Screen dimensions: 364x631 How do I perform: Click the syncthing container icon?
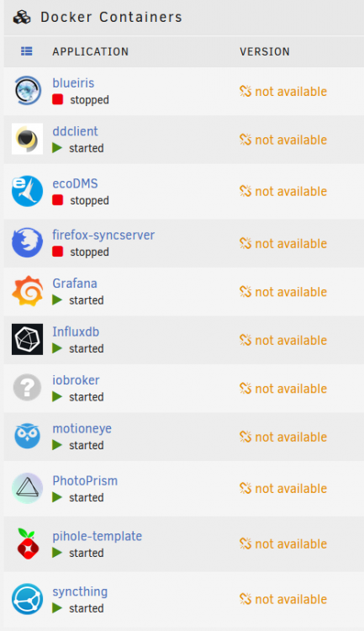point(28,599)
